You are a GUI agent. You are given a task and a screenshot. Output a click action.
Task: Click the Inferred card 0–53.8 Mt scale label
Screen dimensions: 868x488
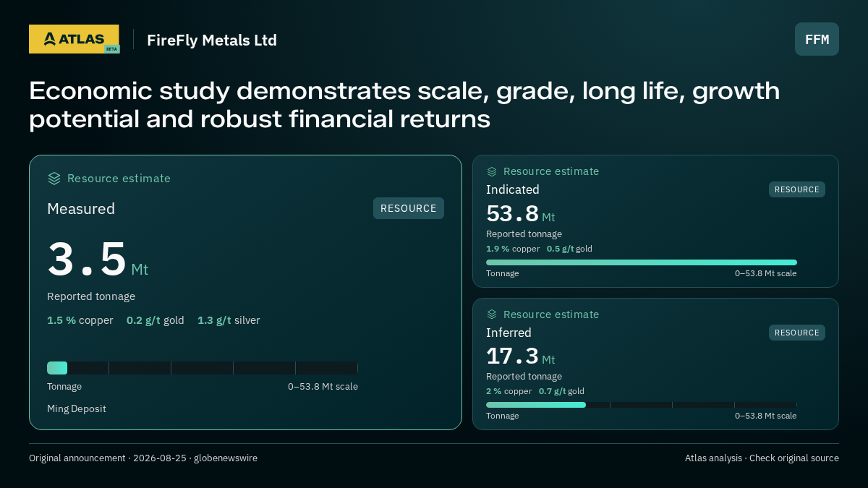click(766, 416)
